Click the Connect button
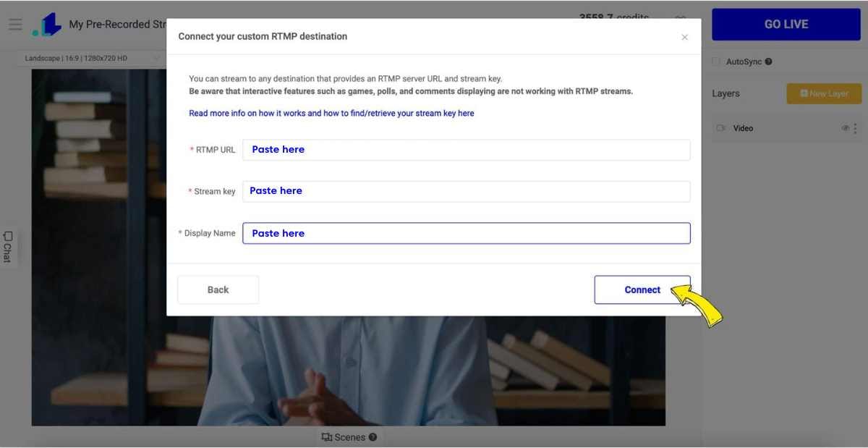 tap(642, 289)
